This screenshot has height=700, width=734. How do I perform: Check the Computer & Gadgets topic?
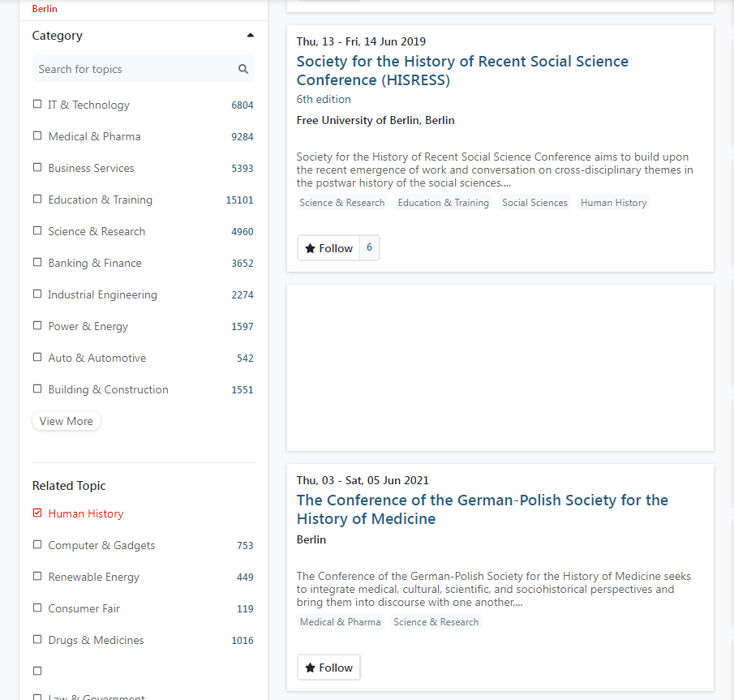[x=37, y=544]
